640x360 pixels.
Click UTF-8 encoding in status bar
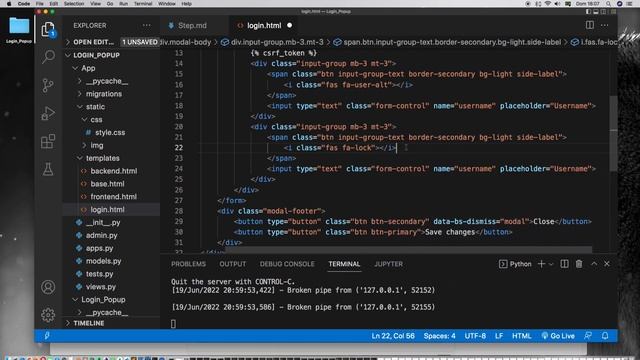point(475,336)
